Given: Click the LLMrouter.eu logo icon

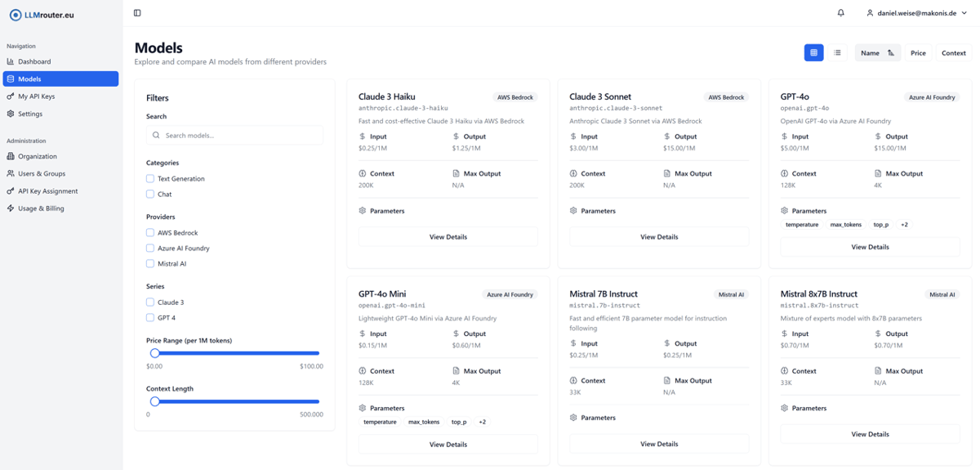Looking at the screenshot, I should point(16,15).
